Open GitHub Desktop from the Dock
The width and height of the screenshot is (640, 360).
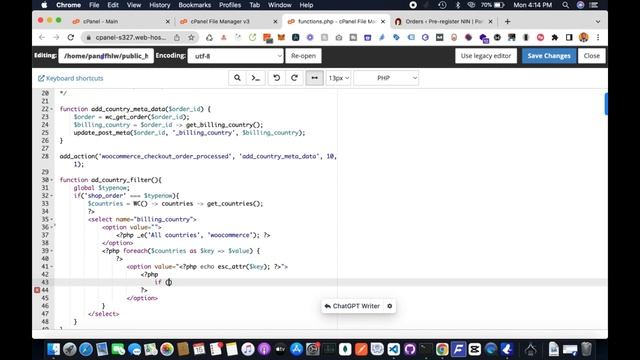[410, 349]
